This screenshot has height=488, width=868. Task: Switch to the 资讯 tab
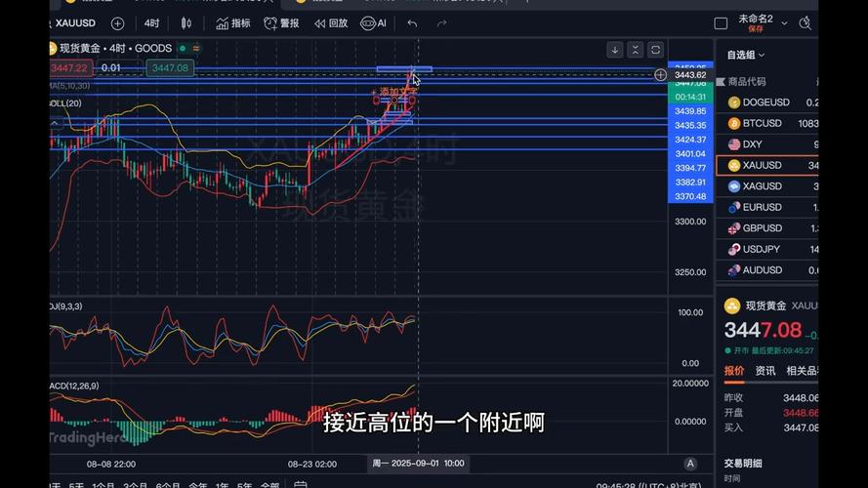pyautogui.click(x=765, y=371)
